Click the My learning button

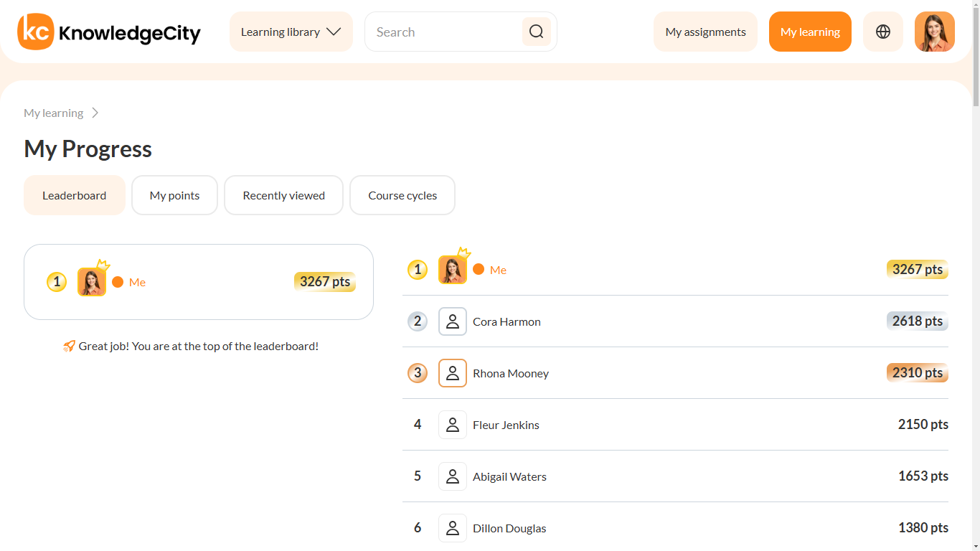[810, 32]
